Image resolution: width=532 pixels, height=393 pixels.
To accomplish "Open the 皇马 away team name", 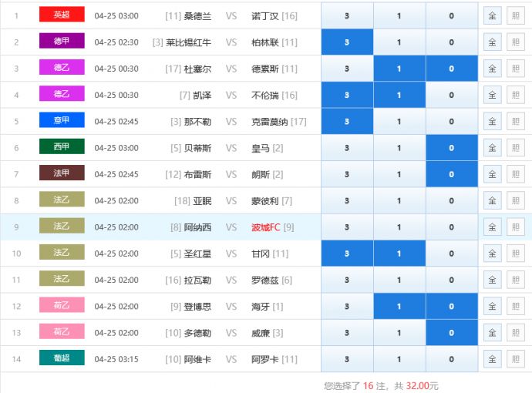I will (261, 148).
